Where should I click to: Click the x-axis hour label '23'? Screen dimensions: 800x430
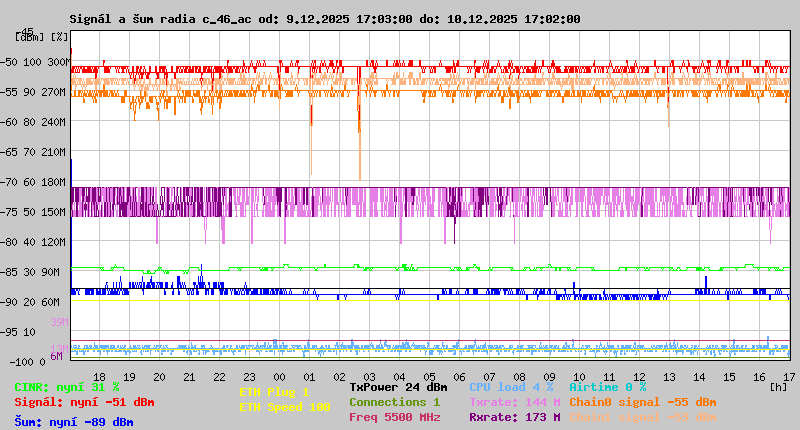coord(249,377)
